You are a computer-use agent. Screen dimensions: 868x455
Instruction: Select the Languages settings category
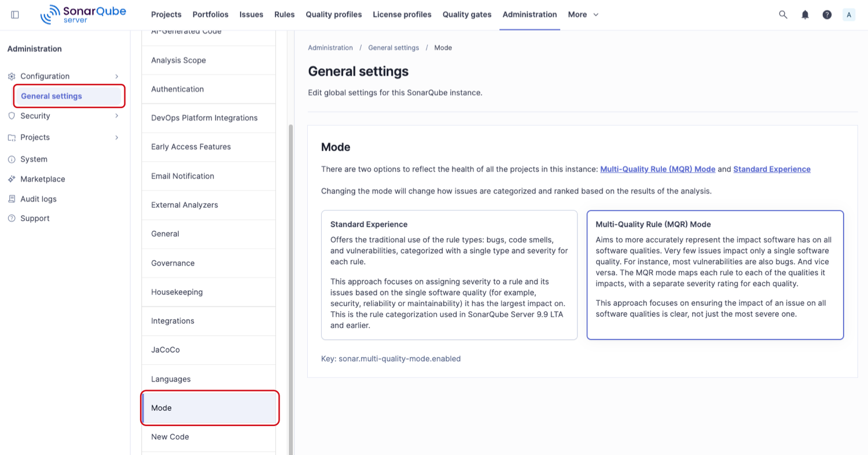point(208,379)
